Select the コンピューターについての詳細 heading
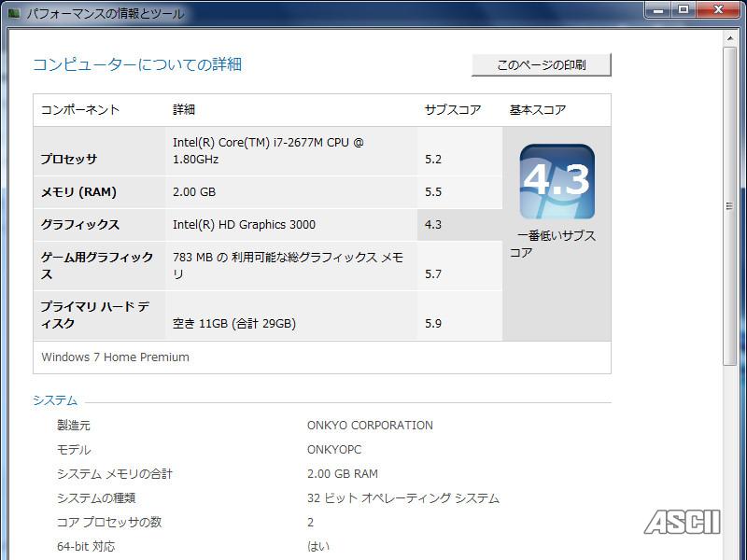Screen dimensions: 747x560 [137, 64]
